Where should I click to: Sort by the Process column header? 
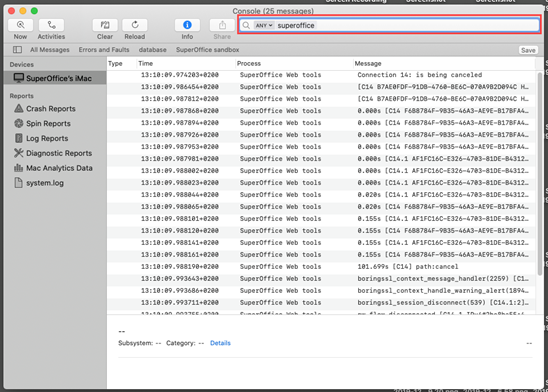pos(249,64)
